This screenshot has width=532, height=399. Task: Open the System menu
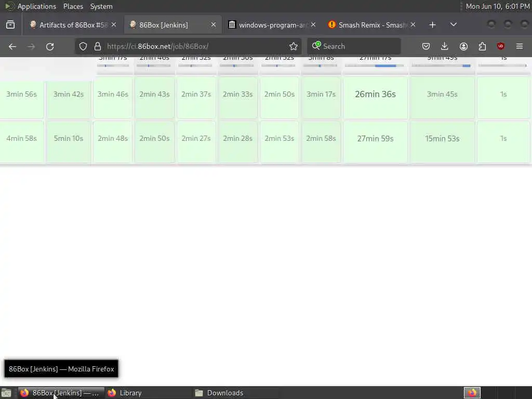pyautogui.click(x=101, y=6)
